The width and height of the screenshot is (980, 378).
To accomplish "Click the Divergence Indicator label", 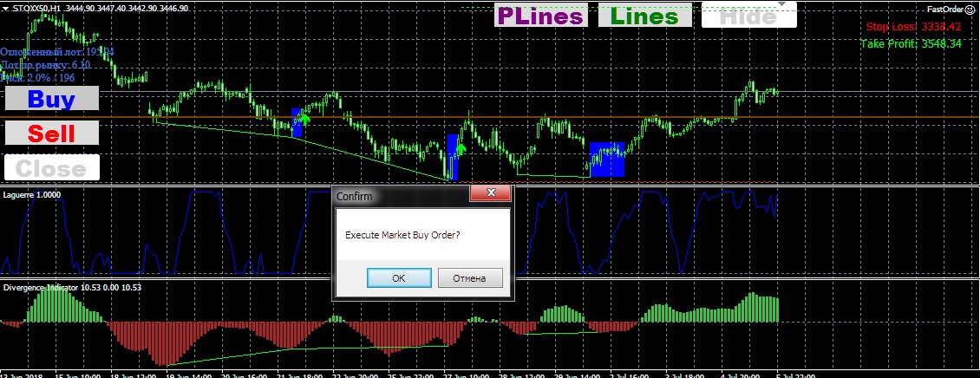I will coord(72,288).
